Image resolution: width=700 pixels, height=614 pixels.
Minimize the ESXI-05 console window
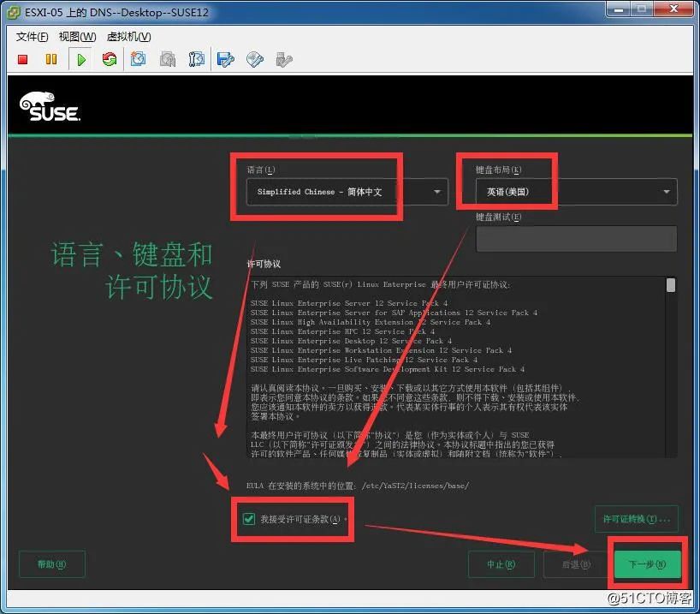pyautogui.click(x=619, y=9)
